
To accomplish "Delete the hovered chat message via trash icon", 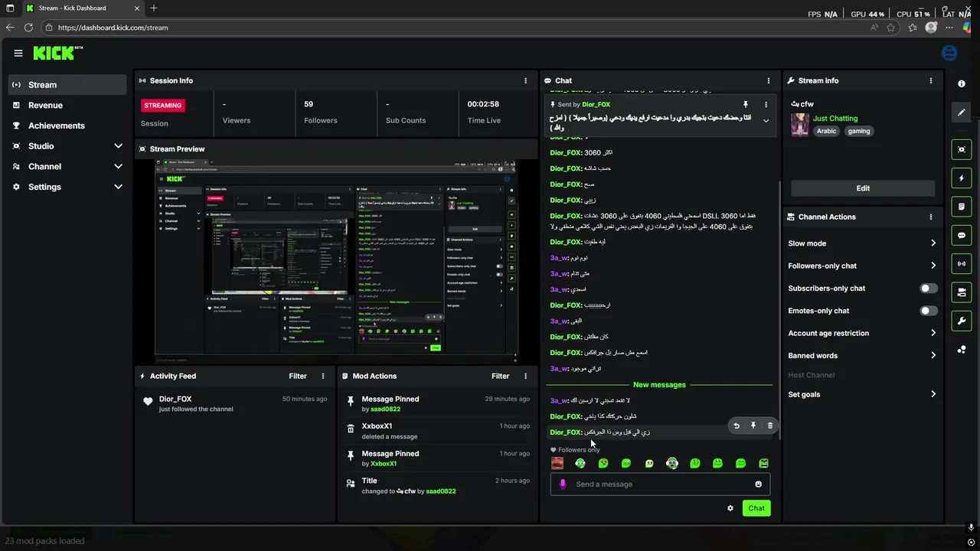I will [770, 425].
